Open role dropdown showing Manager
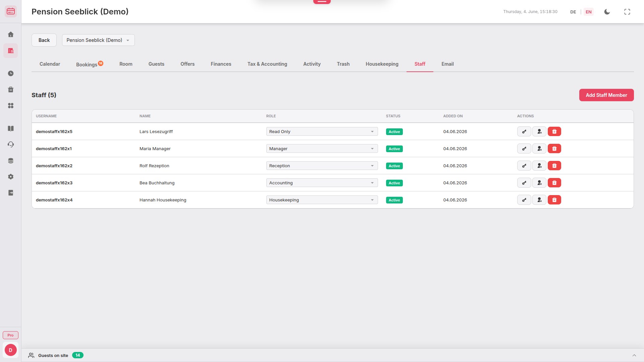Viewport: 644px width, 362px height. click(x=322, y=149)
